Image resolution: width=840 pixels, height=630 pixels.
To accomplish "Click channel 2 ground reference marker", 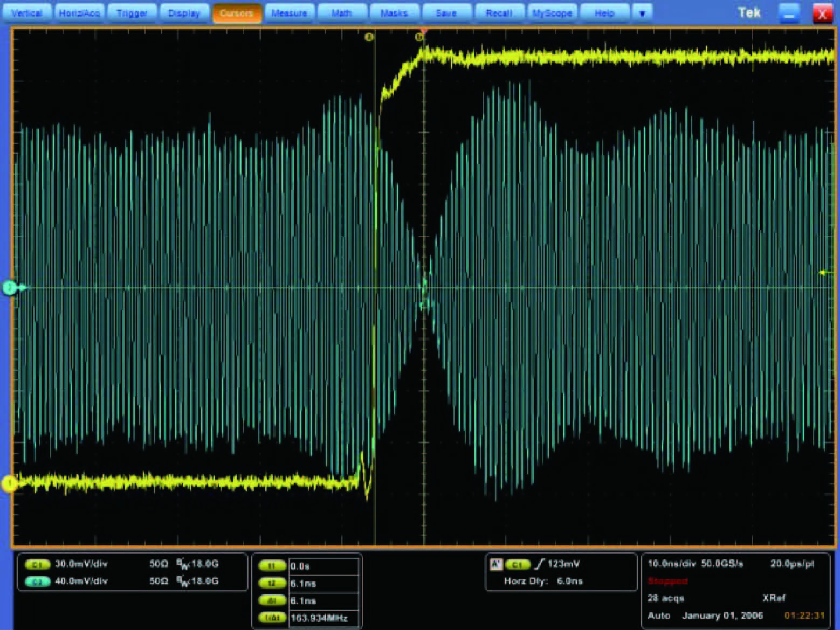I will point(9,288).
